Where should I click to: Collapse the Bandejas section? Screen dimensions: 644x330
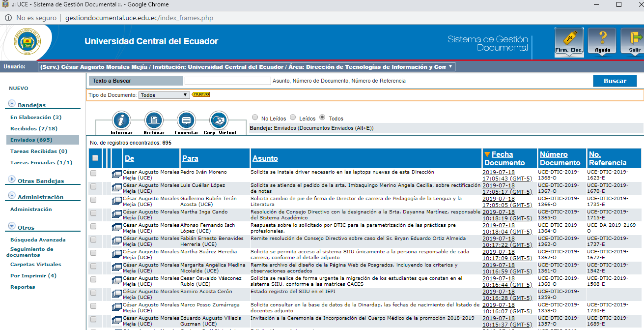[11, 104]
